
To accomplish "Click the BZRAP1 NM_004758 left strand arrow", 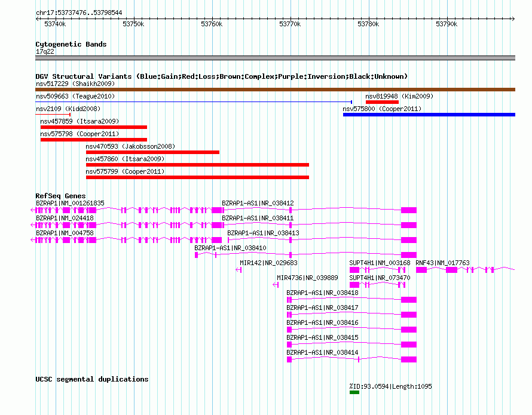I will (x=33, y=240).
